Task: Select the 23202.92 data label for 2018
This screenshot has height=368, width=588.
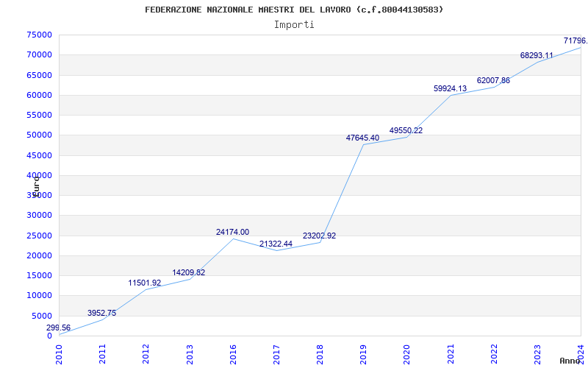Action: click(319, 236)
